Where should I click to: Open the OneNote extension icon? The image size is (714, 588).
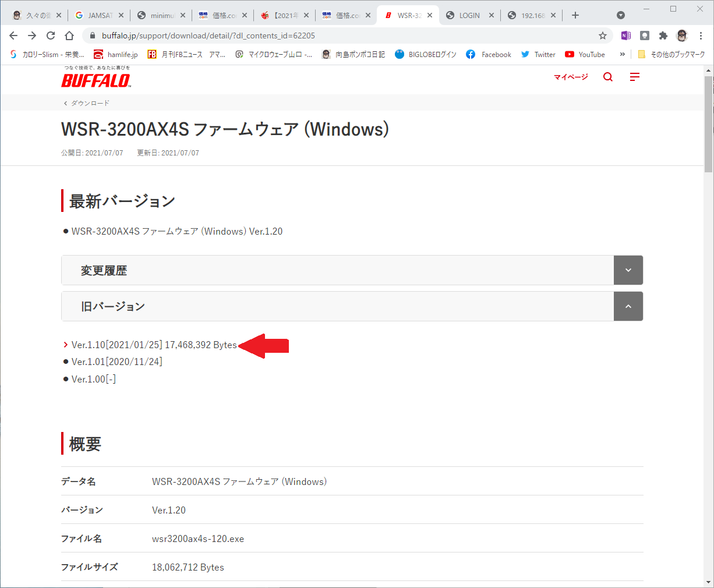pos(626,36)
